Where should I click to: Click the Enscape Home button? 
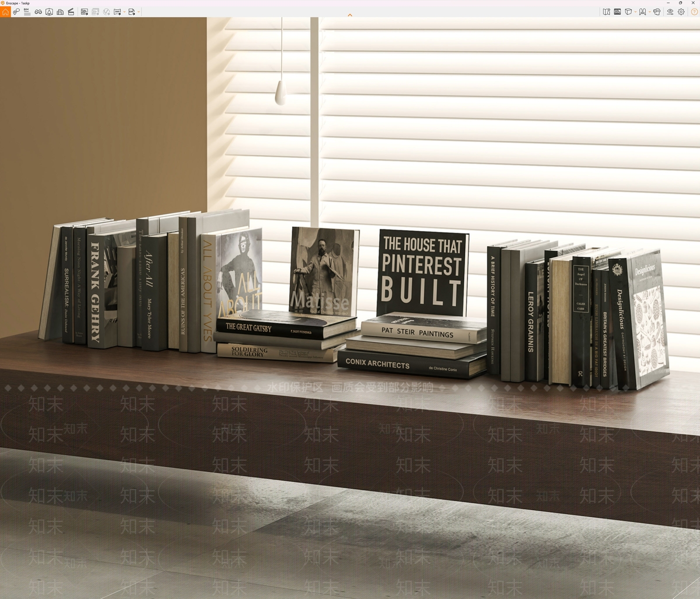point(5,12)
